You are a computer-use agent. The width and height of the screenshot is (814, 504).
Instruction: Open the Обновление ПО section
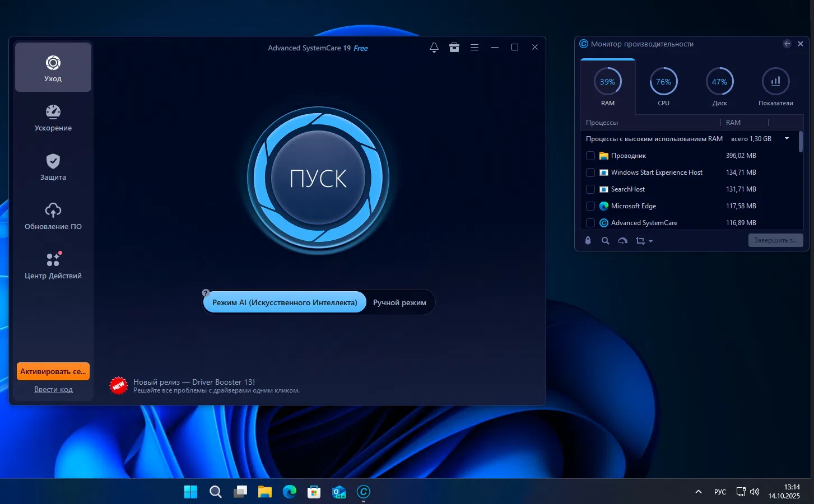pyautogui.click(x=53, y=216)
